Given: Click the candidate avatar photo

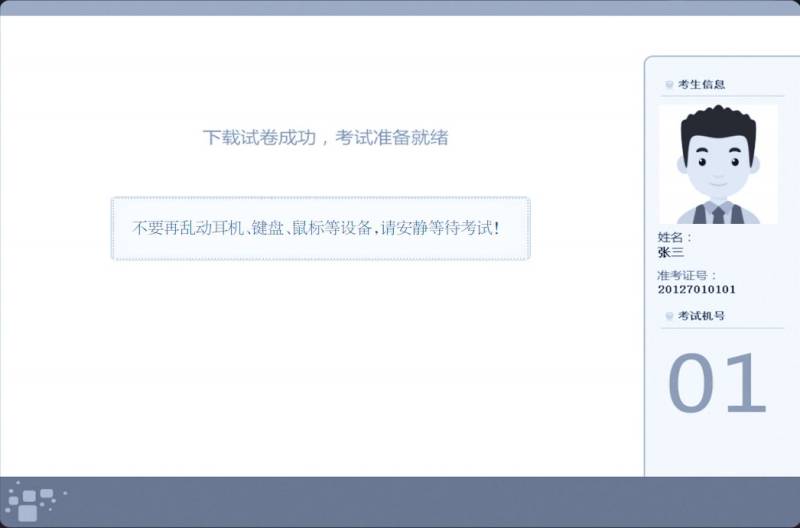Looking at the screenshot, I should (x=718, y=164).
